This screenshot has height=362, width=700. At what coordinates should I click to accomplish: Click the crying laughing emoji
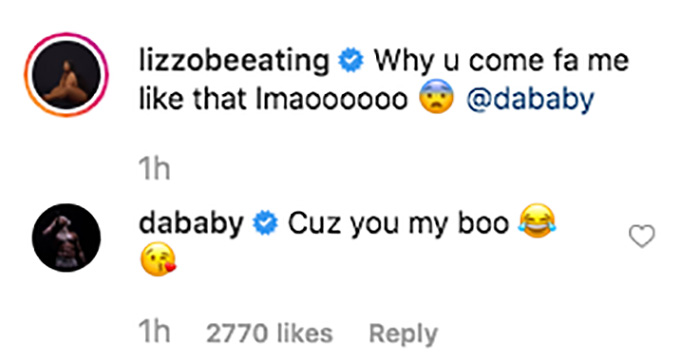click(x=538, y=221)
